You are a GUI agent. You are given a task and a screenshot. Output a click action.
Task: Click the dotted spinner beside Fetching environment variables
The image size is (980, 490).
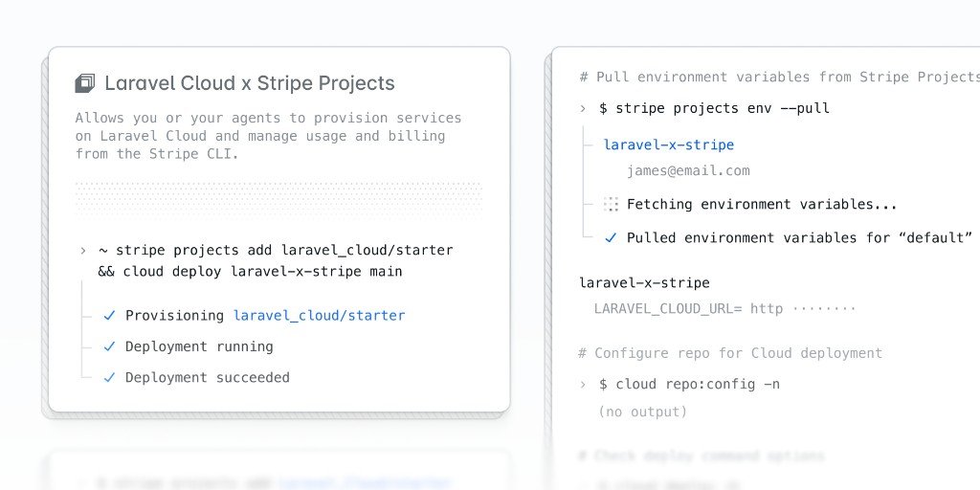612,205
